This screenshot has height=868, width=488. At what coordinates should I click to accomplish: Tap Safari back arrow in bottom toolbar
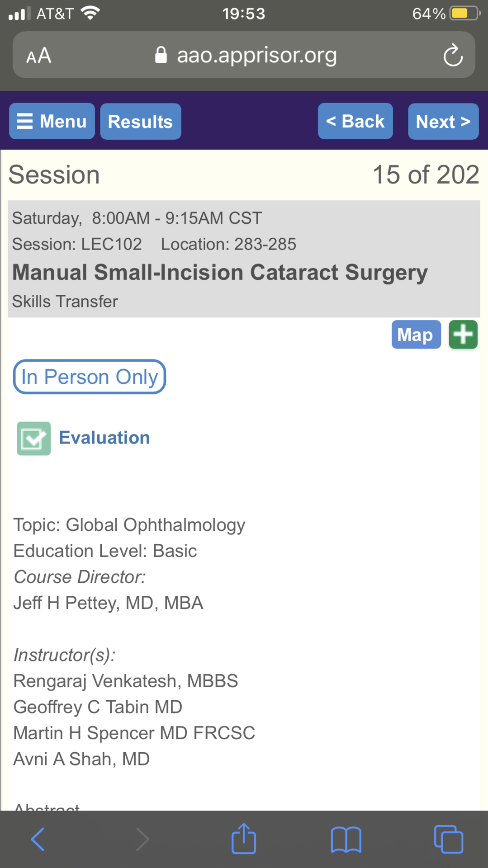tap(38, 840)
